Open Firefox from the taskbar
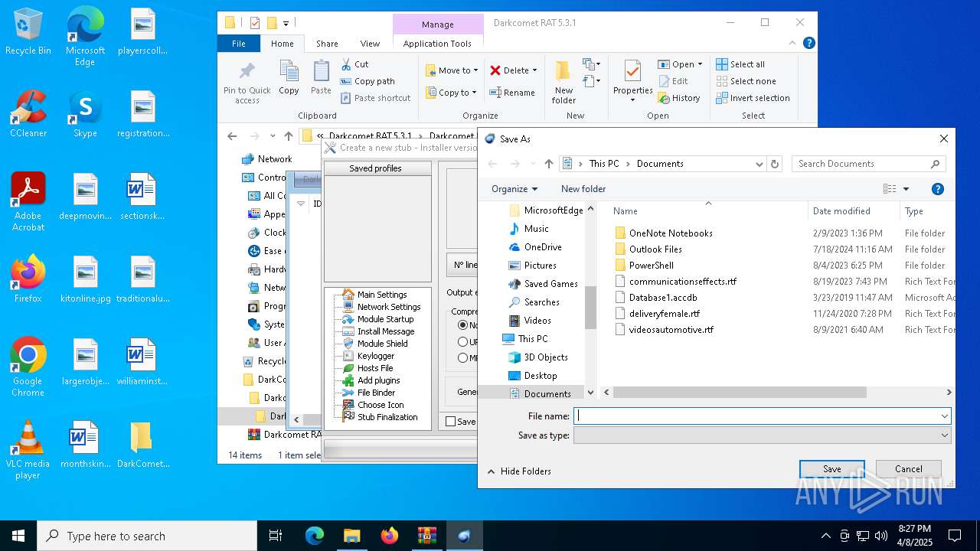 click(x=390, y=536)
